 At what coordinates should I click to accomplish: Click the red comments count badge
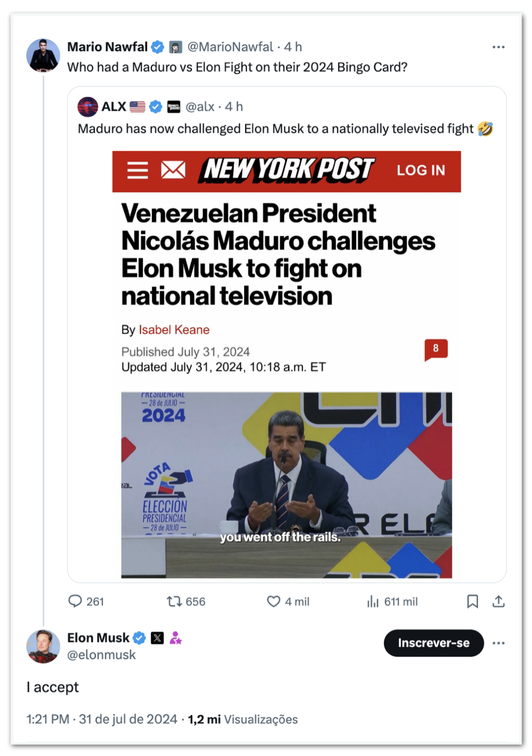coord(436,349)
